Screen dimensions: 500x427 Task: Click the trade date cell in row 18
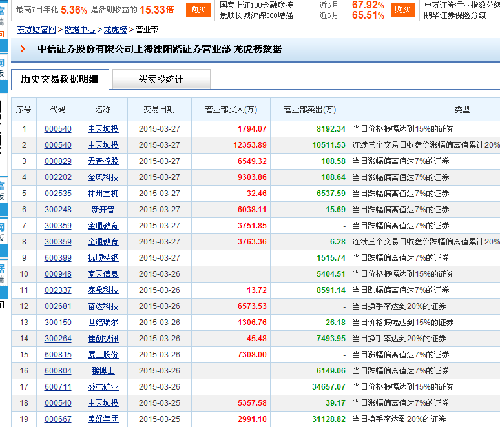pyautogui.click(x=159, y=403)
